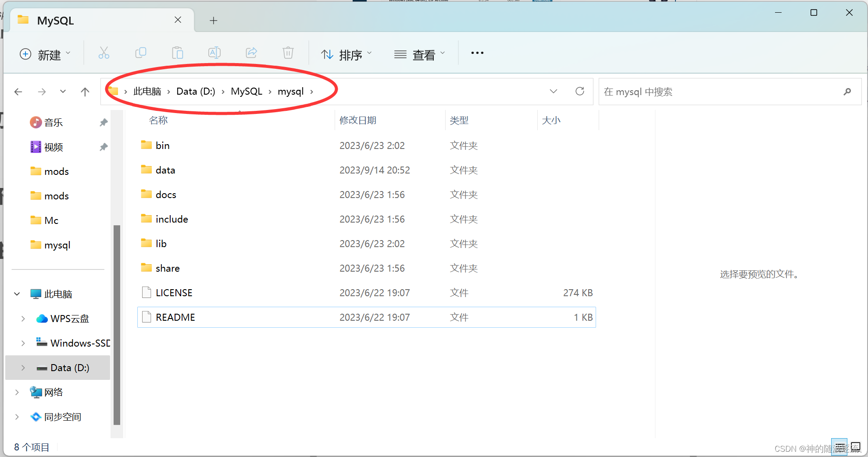The height and width of the screenshot is (457, 868).
Task: Go back with the left arrow
Action: pos(18,92)
